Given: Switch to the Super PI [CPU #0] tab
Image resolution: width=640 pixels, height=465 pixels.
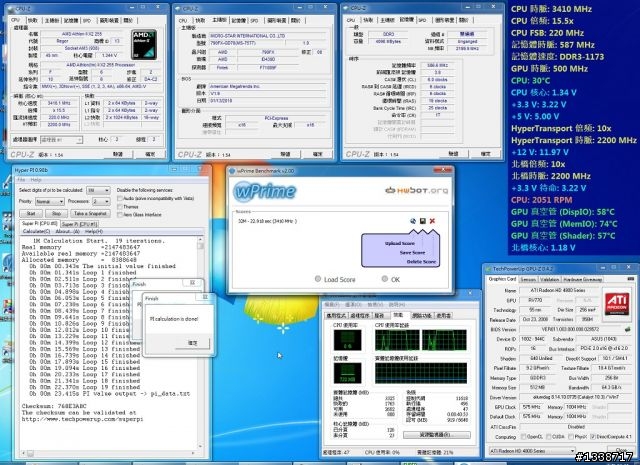Looking at the screenshot, I should pyautogui.click(x=40, y=223).
